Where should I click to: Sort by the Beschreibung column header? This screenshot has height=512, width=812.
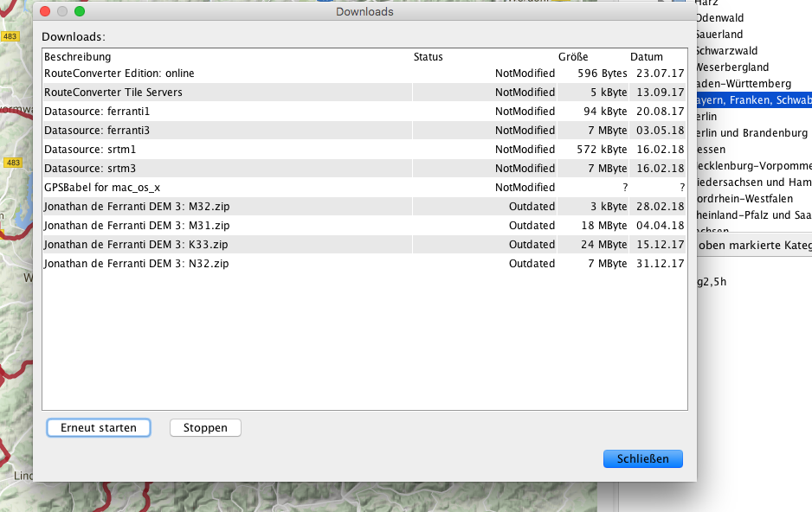pyautogui.click(x=78, y=57)
